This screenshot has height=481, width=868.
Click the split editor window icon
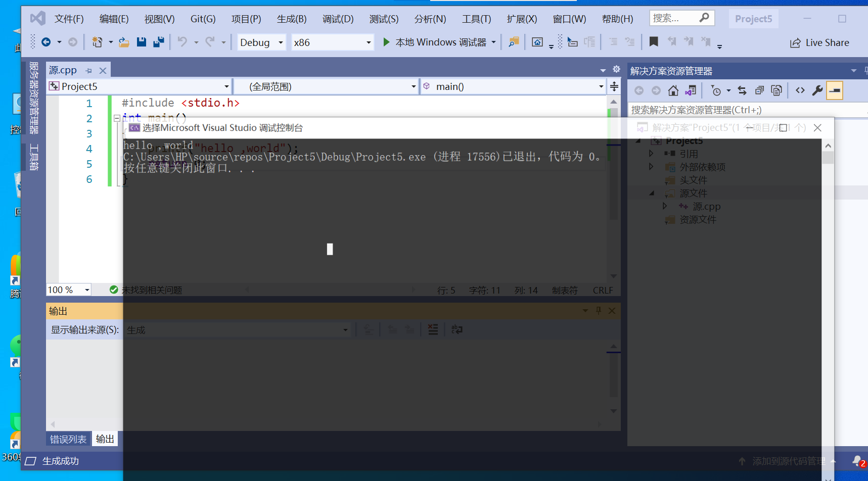(614, 86)
